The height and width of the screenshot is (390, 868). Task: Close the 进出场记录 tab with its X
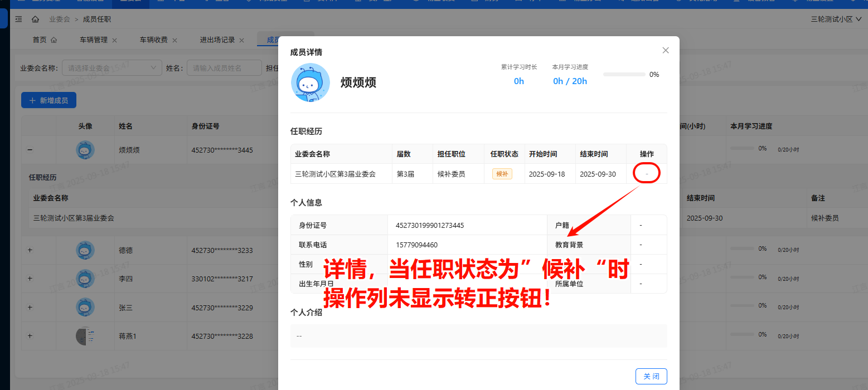(x=241, y=40)
